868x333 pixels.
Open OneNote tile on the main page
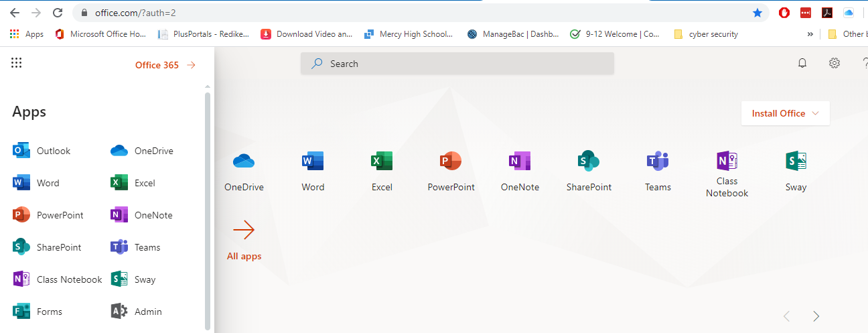(x=520, y=172)
